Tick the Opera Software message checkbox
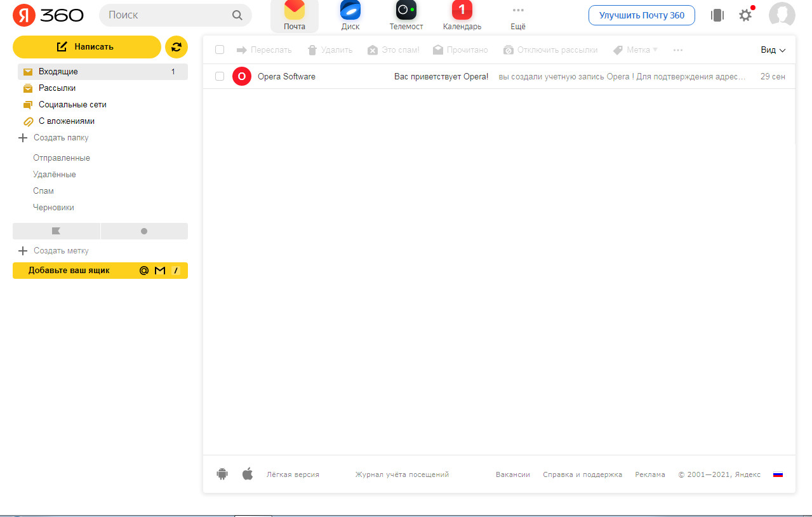The image size is (812, 517). pyautogui.click(x=220, y=76)
